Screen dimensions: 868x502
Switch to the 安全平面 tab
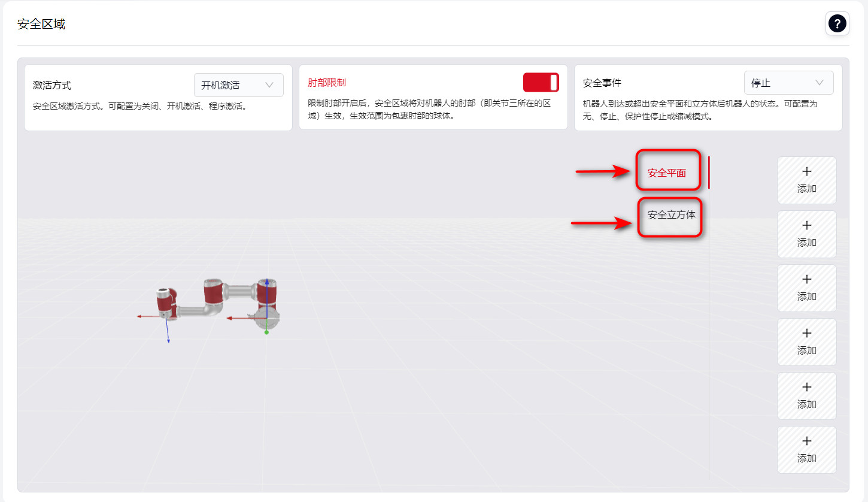[x=666, y=173]
